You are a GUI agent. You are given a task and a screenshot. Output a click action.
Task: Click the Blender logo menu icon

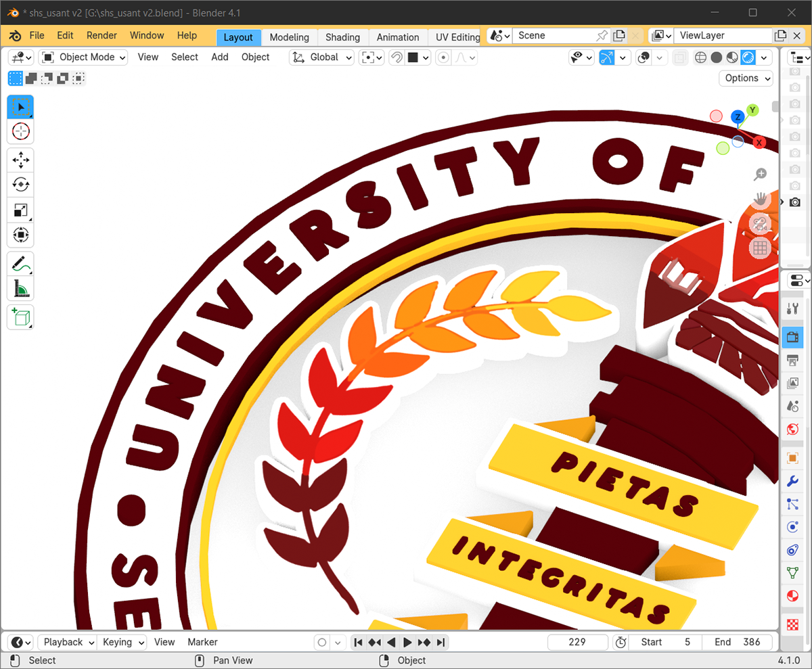pyautogui.click(x=15, y=36)
